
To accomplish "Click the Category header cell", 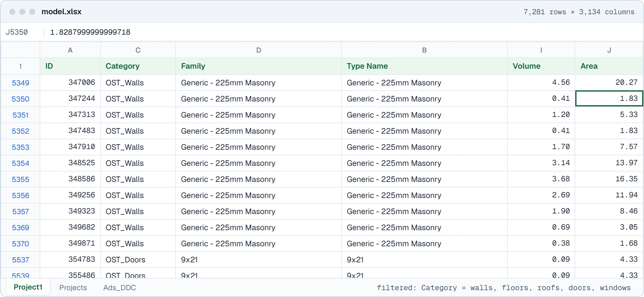I will [x=138, y=66].
